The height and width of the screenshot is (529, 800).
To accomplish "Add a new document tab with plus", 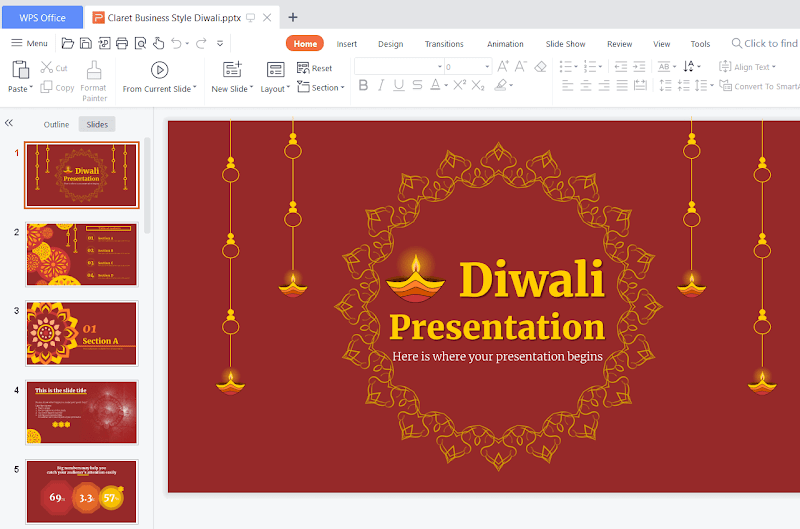I will click(x=293, y=17).
